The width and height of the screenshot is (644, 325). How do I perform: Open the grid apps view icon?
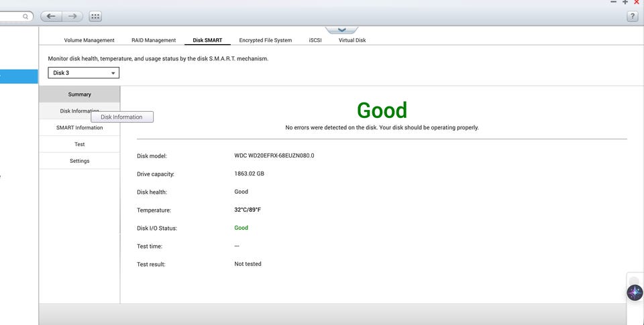(95, 16)
